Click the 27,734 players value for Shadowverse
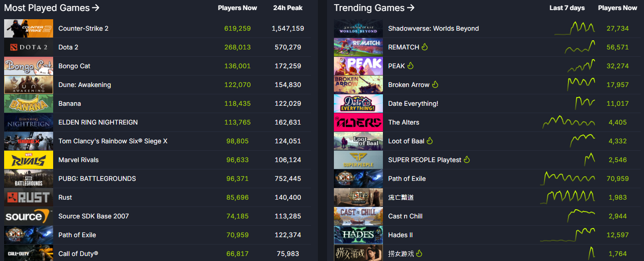The width and height of the screenshot is (644, 261). pos(617,28)
